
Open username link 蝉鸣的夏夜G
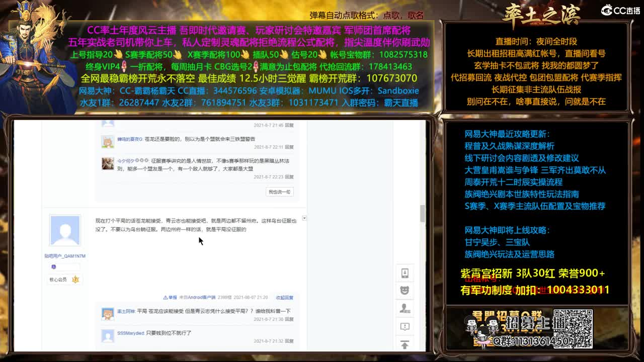tap(130, 139)
